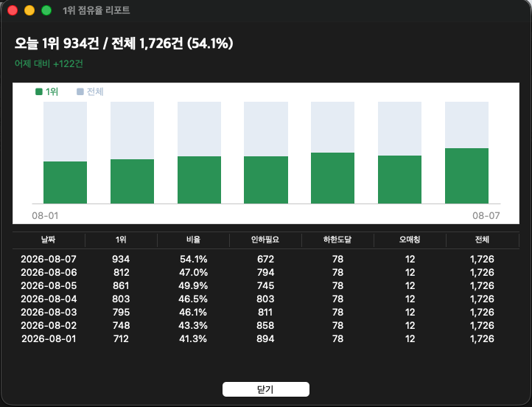This screenshot has width=532, height=407.
Task: Click the 54.1% ratio cell in the table
Action: point(193,260)
